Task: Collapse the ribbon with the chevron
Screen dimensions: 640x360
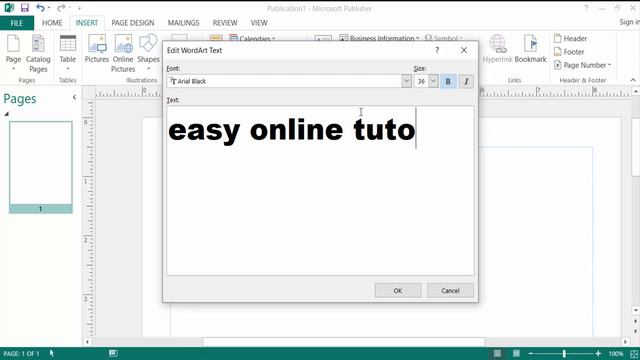Action: coord(633,80)
